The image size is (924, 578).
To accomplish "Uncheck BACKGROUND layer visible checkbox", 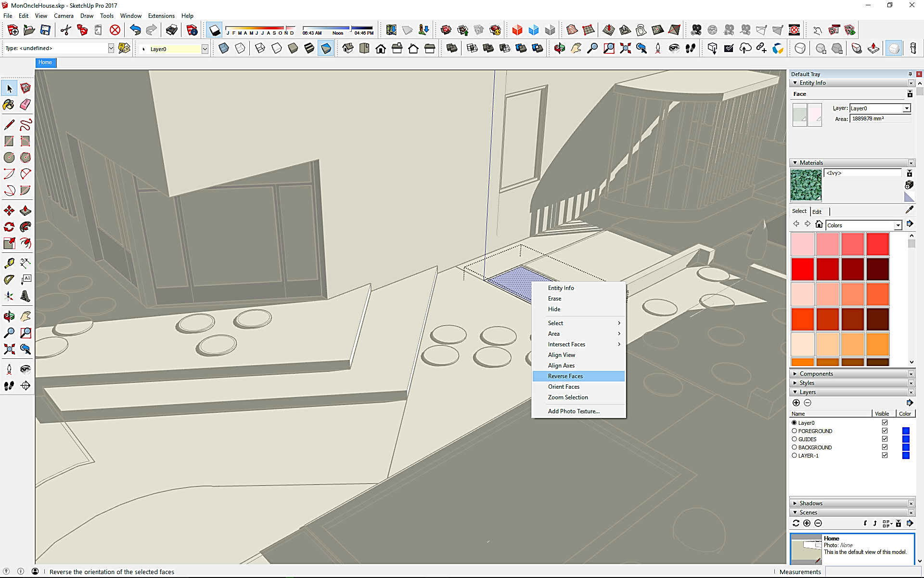I will pos(885,447).
